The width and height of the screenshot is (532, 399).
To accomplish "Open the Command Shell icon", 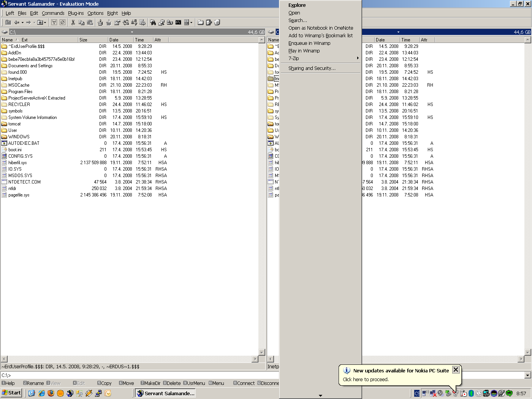I will (178, 22).
